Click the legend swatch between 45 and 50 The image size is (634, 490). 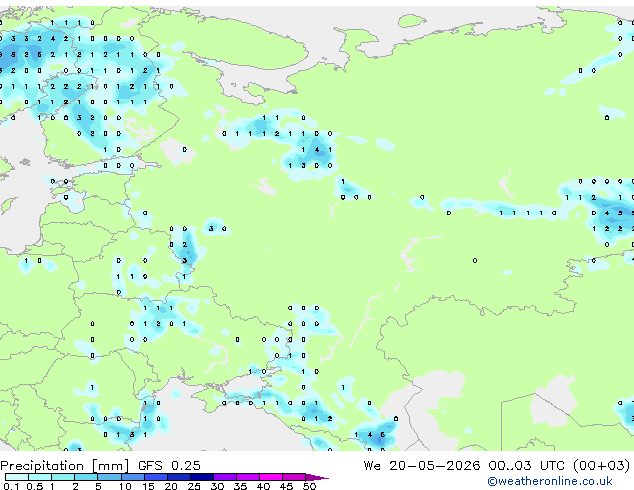(294, 477)
